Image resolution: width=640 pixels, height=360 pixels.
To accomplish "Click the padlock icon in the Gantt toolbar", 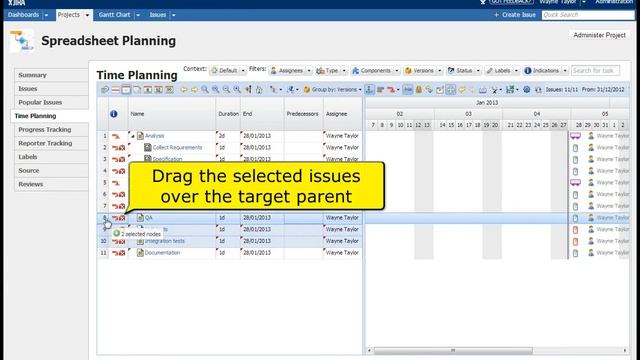I will point(419,89).
